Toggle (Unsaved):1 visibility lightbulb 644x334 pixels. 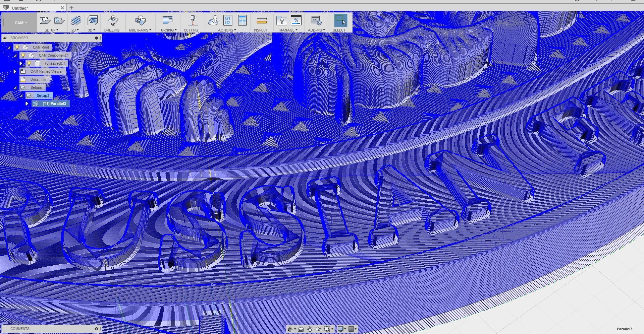29,64
